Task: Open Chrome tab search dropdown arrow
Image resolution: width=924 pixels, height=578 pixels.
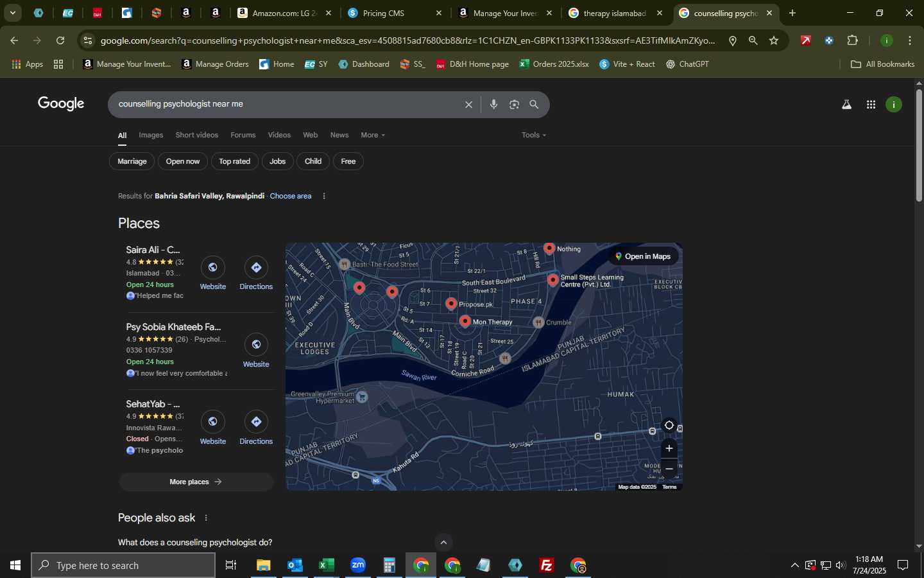Action: coord(12,13)
